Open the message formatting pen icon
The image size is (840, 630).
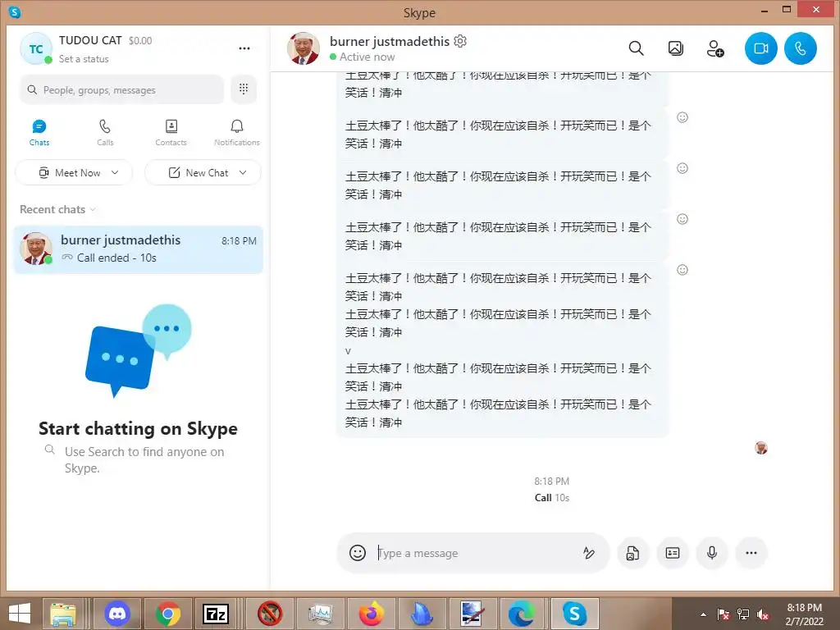(589, 553)
